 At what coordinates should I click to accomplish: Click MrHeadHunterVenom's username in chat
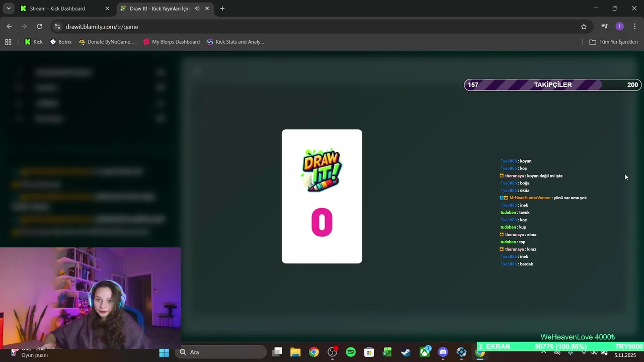tap(530, 198)
